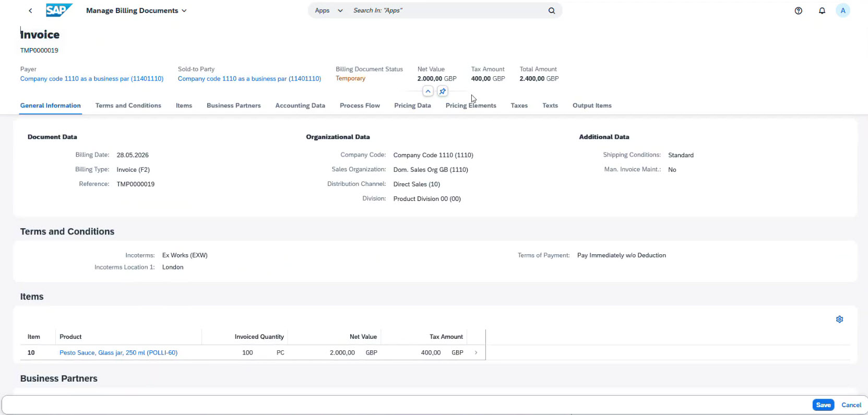868x415 pixels.
Task: Click the Cancel button
Action: point(851,405)
